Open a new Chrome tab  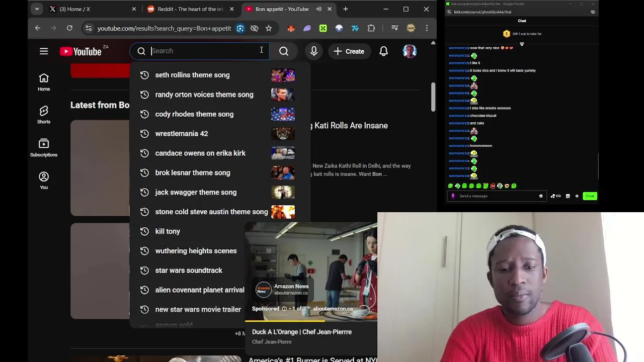[x=346, y=9]
